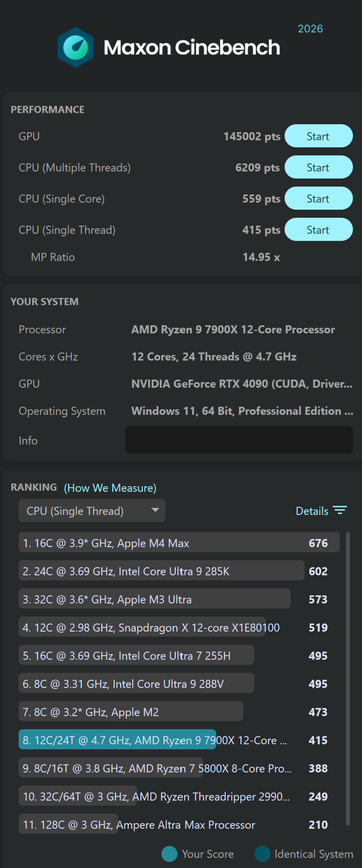This screenshot has width=362, height=868.
Task: Select the Snapdragon X 12-core ranking entry
Action: click(x=179, y=628)
